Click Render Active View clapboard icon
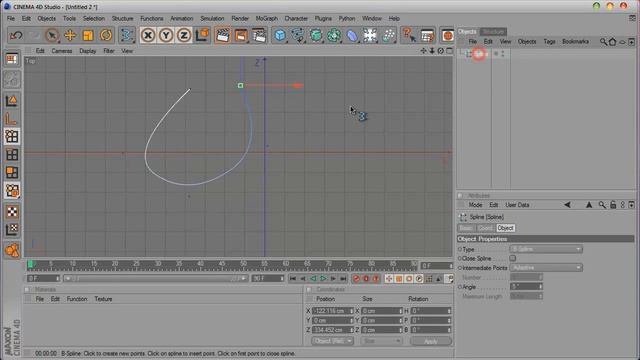This screenshot has height=360, width=640. tap(222, 35)
